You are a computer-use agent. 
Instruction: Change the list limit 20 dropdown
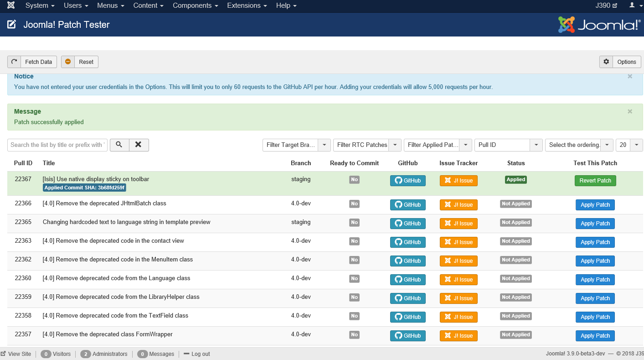point(629,145)
